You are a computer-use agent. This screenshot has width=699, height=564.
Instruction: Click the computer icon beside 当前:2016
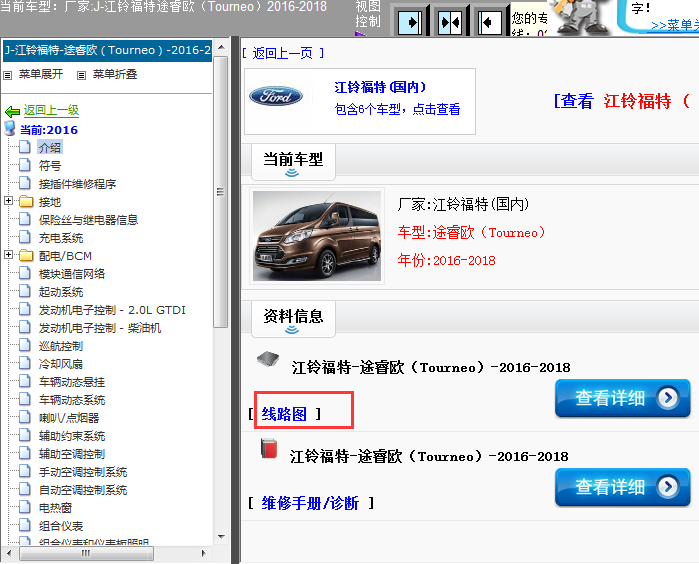[x=10, y=128]
